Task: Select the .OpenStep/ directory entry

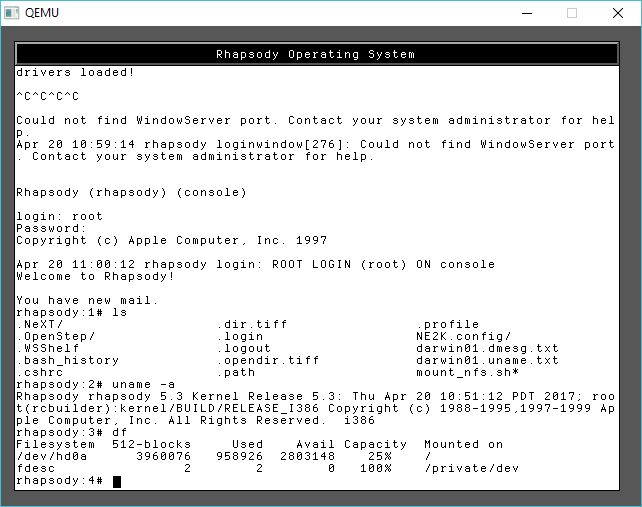Action: [55, 337]
